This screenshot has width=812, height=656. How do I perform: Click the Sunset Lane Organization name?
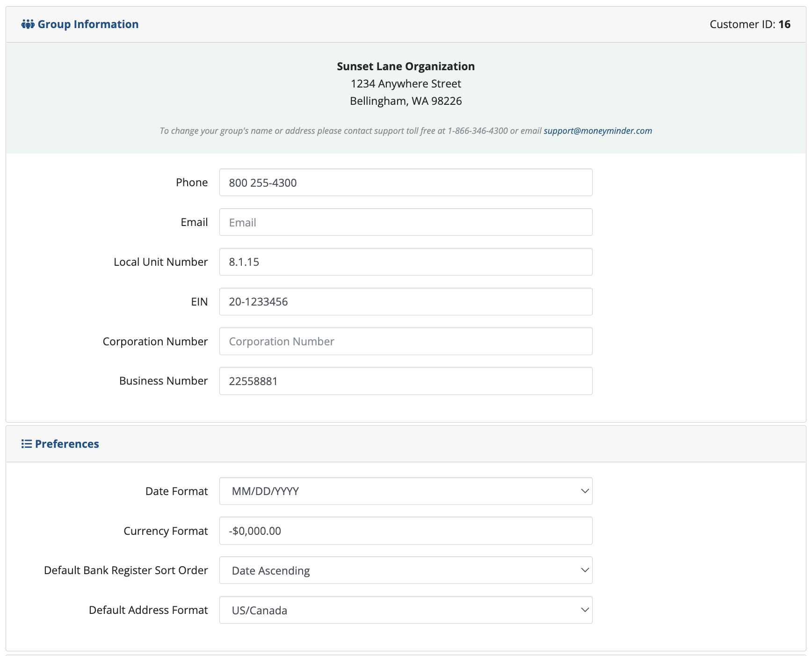(406, 66)
